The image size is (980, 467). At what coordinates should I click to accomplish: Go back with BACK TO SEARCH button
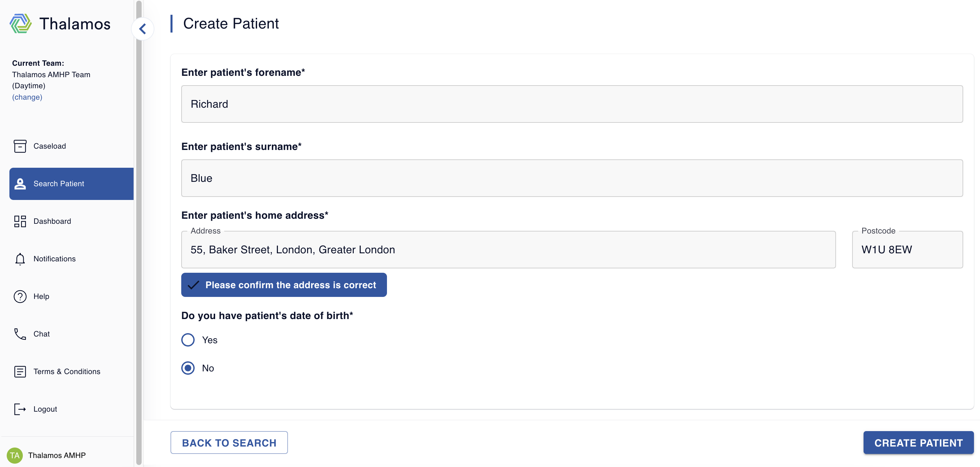tap(229, 443)
